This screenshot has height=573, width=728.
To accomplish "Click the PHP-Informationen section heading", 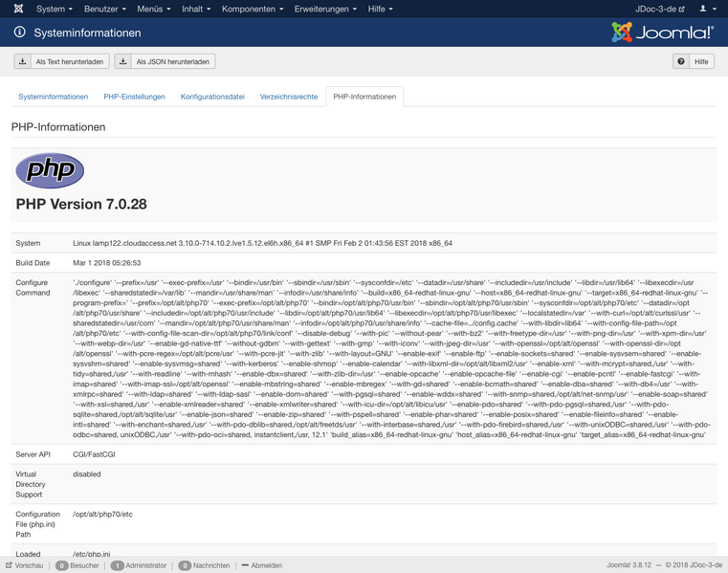I will point(58,127).
